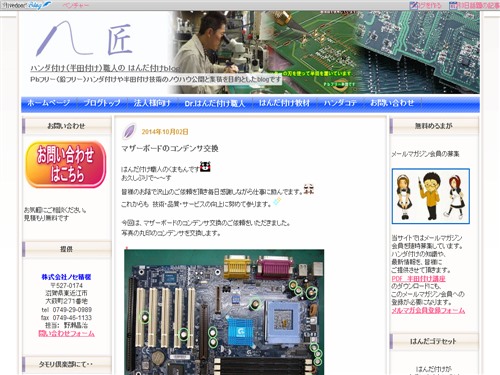
Task: Open the PDF 半田付け講座 link
Action: [418, 278]
